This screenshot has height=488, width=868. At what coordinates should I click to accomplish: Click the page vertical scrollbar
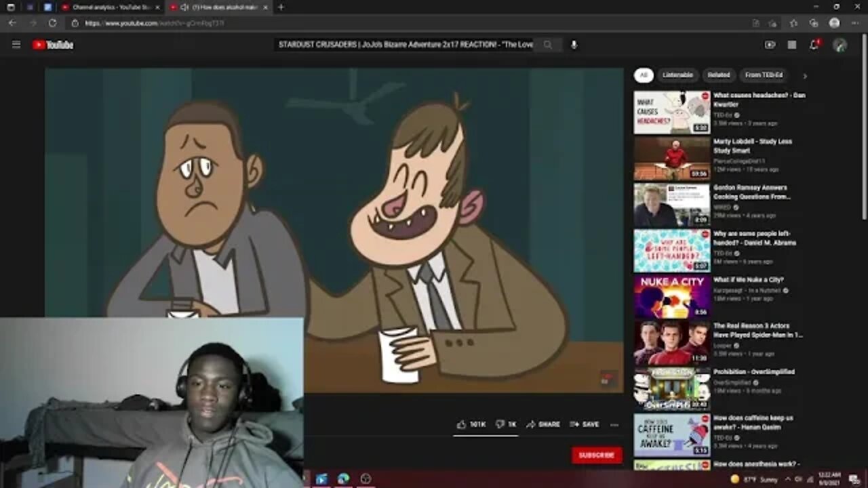click(x=864, y=127)
